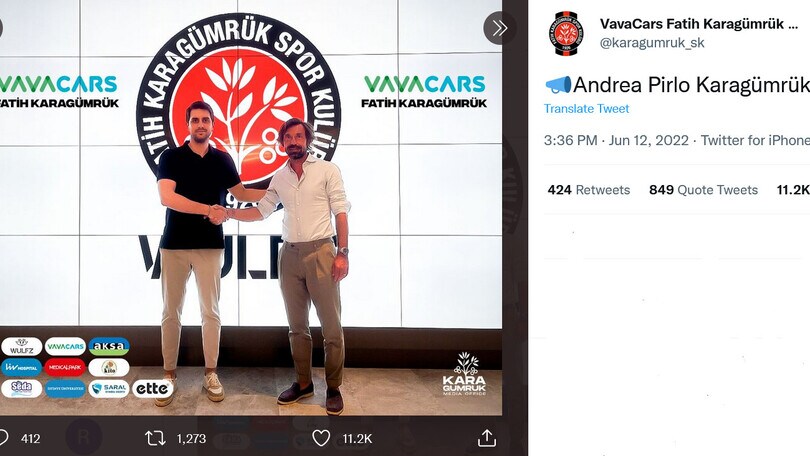Click the 11.2K likes count under photo
Screen dimensions: 810x456
pyautogui.click(x=357, y=439)
